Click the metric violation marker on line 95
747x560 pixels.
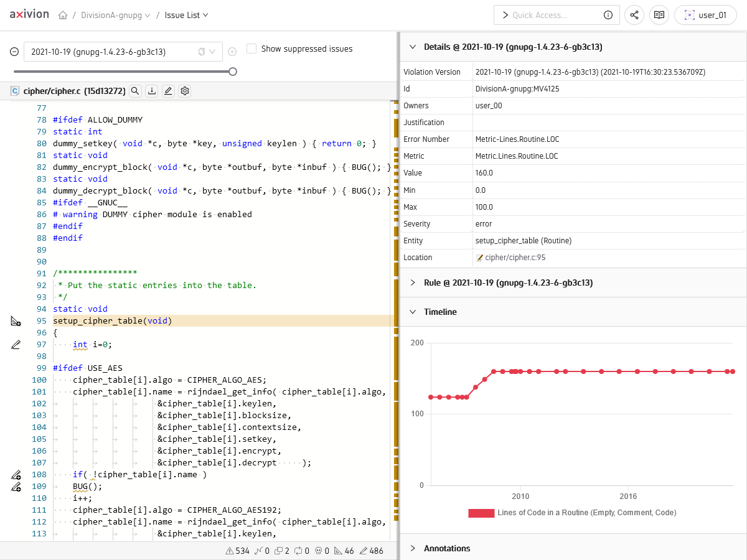[16, 321]
